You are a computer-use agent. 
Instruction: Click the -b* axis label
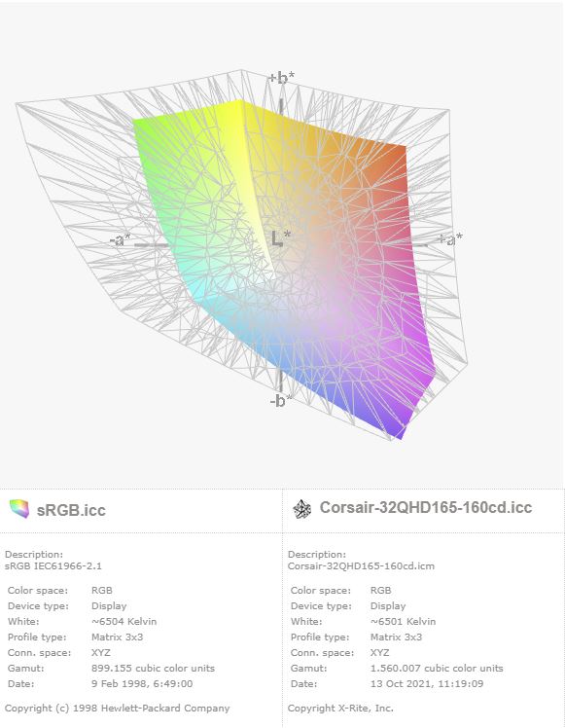(281, 400)
